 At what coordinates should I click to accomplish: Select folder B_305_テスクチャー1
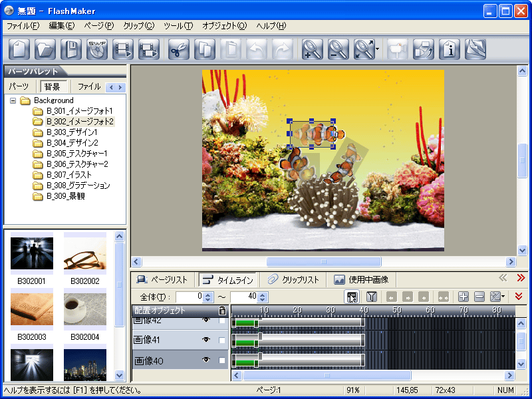(x=77, y=154)
